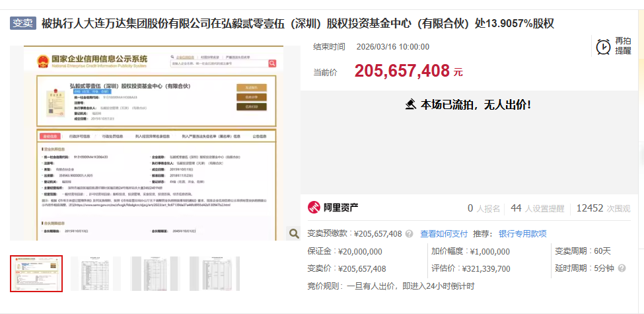This screenshot has width=644, height=314.
Task: Click the 0 人报名 count
Action: 483,208
